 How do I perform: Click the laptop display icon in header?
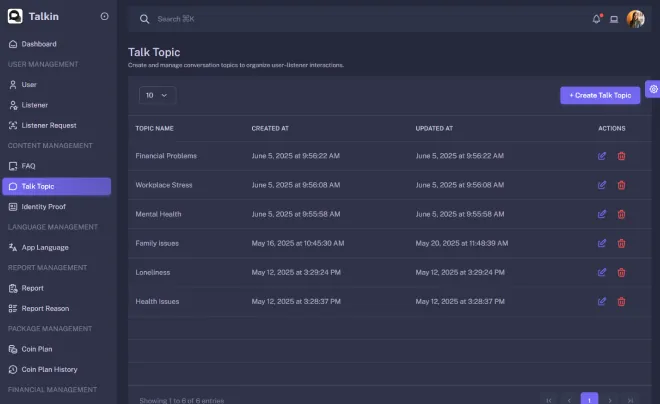pos(614,19)
